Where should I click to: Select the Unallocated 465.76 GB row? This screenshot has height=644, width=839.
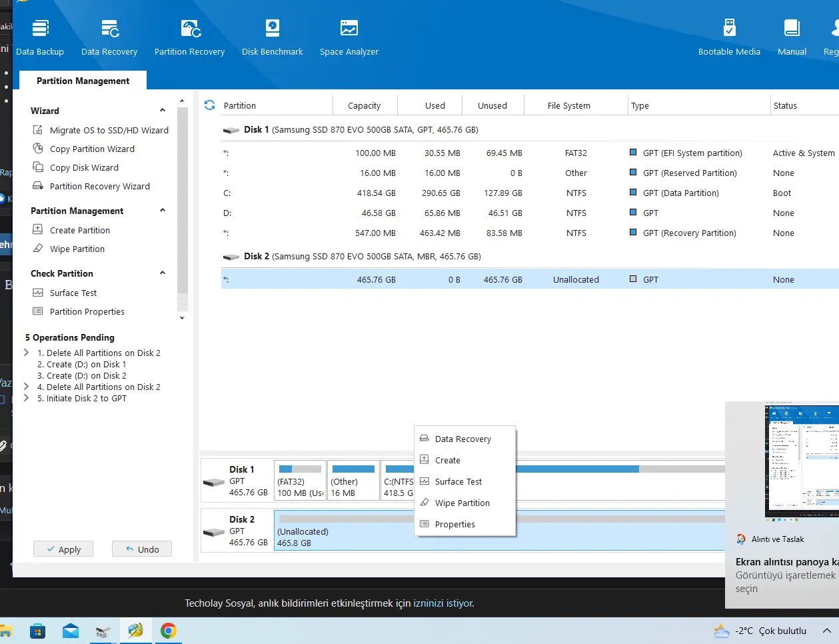(x=530, y=279)
